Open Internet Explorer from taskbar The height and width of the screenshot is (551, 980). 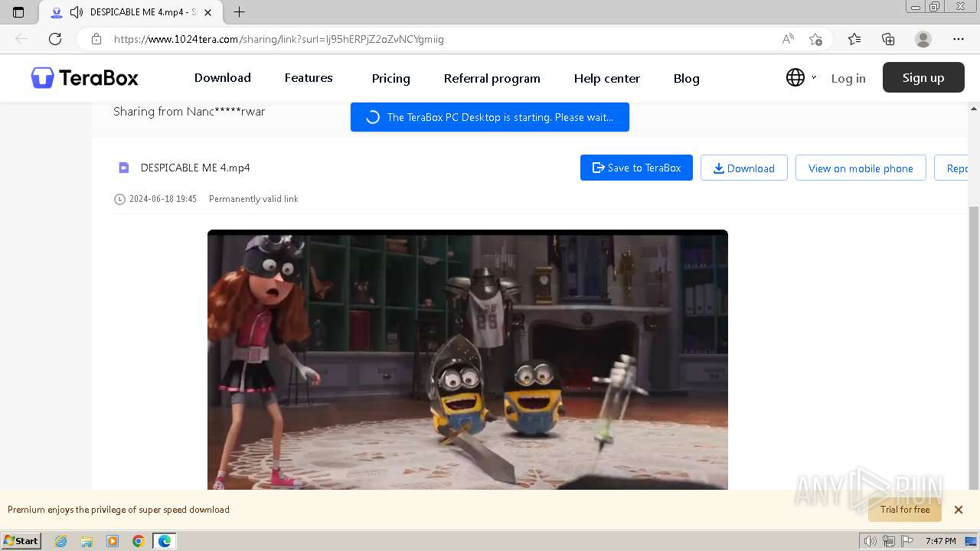point(60,541)
